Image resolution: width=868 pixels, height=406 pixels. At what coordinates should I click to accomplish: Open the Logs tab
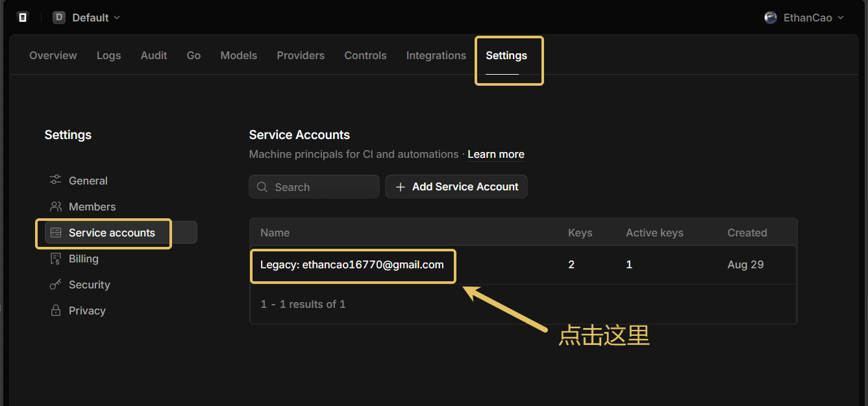pyautogui.click(x=109, y=55)
